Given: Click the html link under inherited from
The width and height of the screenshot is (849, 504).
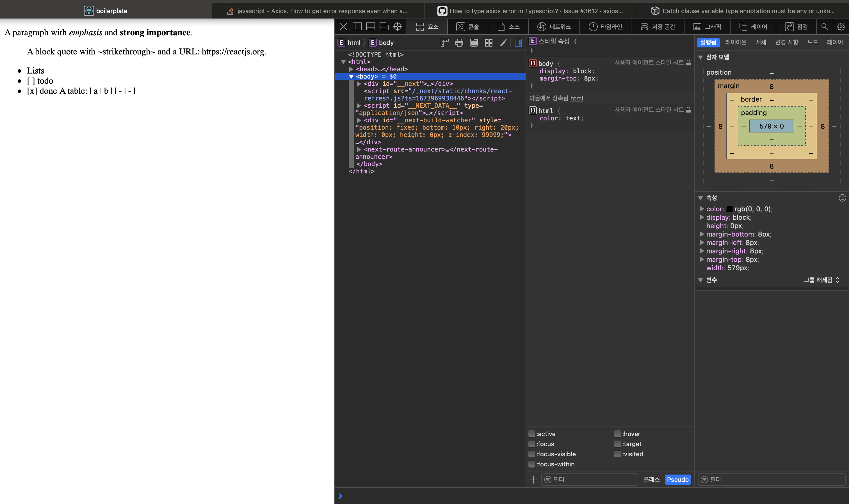Looking at the screenshot, I should coord(577,98).
